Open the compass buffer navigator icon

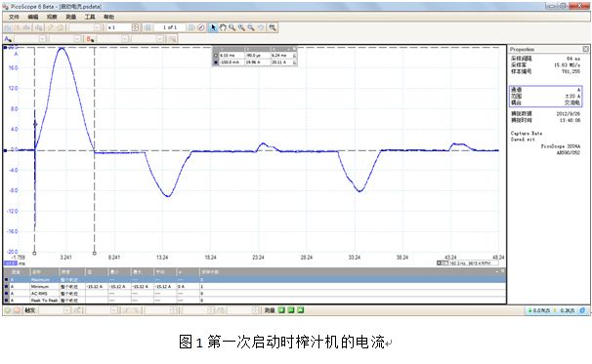coord(201,27)
